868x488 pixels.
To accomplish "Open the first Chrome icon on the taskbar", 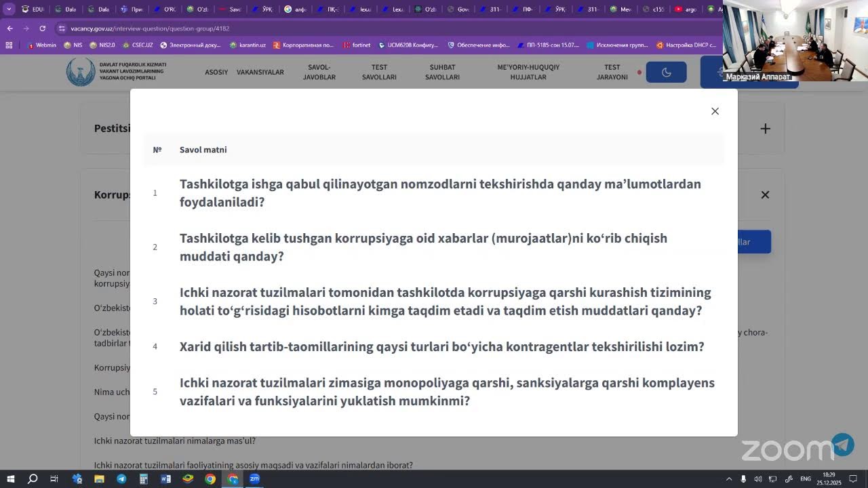I will [x=210, y=479].
